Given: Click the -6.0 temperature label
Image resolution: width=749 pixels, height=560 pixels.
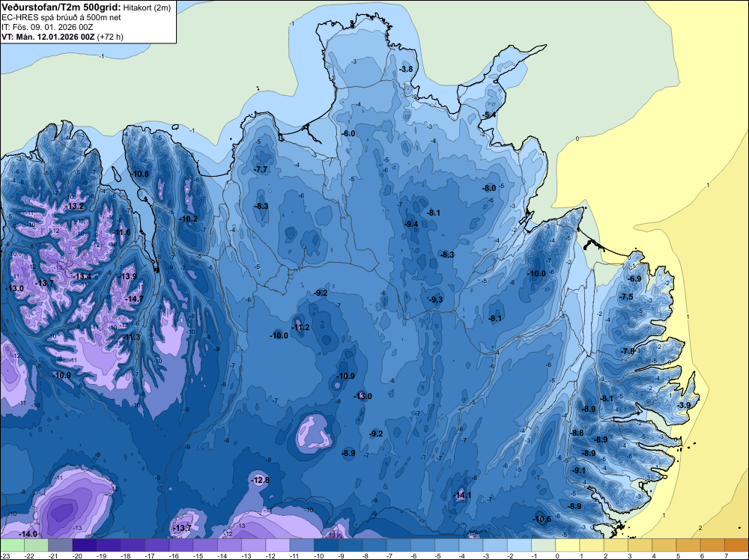Looking at the screenshot, I should click(349, 134).
